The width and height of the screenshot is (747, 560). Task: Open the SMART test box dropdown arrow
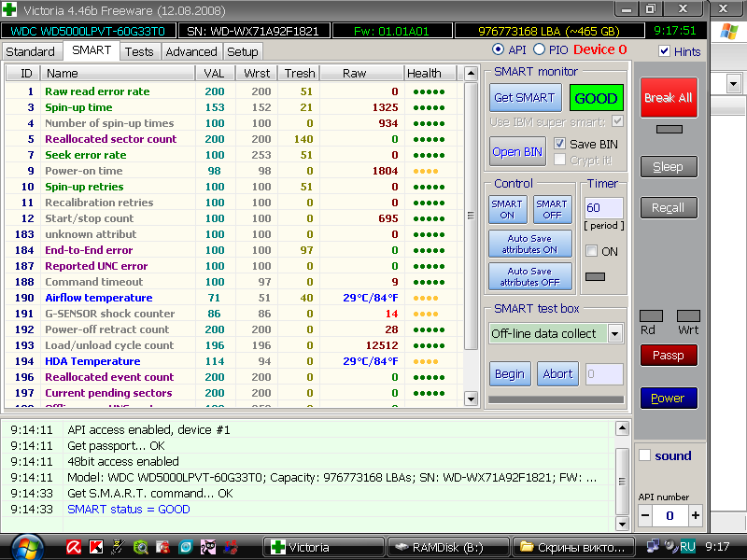(615, 334)
